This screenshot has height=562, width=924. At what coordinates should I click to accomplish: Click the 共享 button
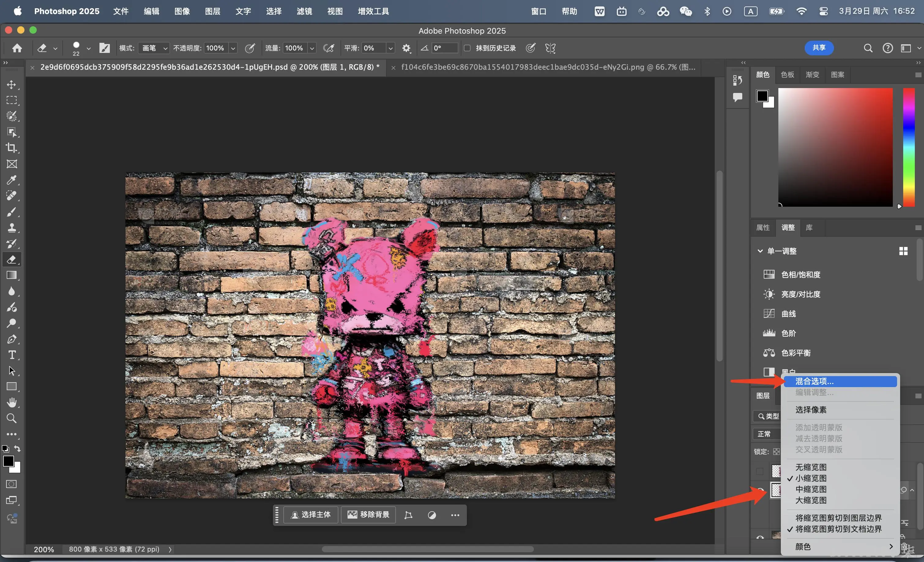pyautogui.click(x=819, y=48)
